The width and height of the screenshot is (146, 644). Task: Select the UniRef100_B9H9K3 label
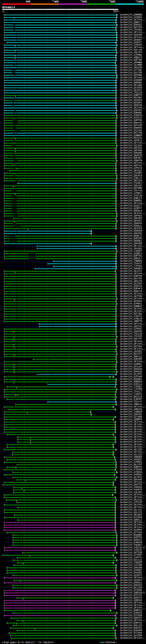click(131, 268)
